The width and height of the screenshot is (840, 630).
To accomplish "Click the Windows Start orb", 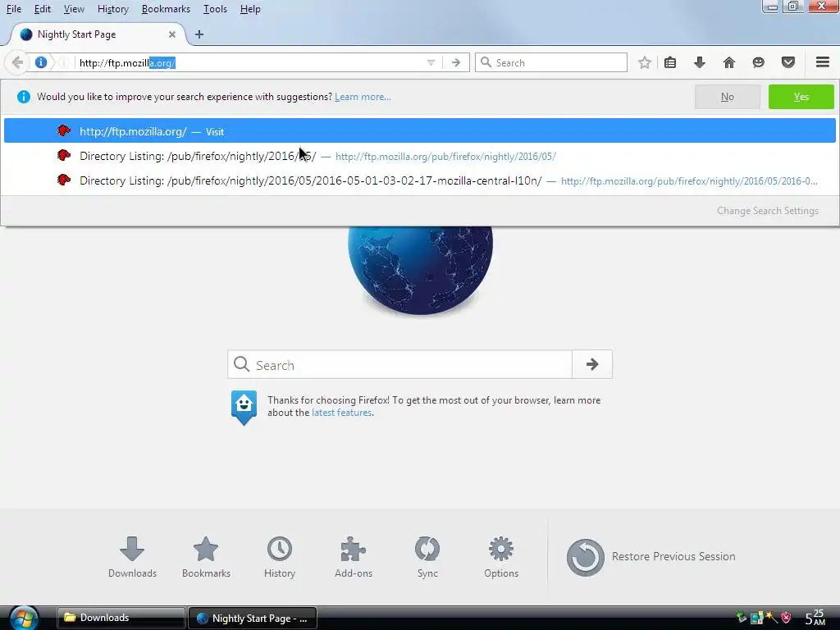I will pos(23,618).
